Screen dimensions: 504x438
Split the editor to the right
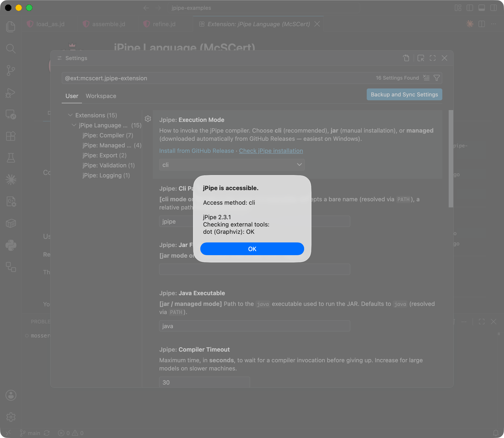(482, 24)
